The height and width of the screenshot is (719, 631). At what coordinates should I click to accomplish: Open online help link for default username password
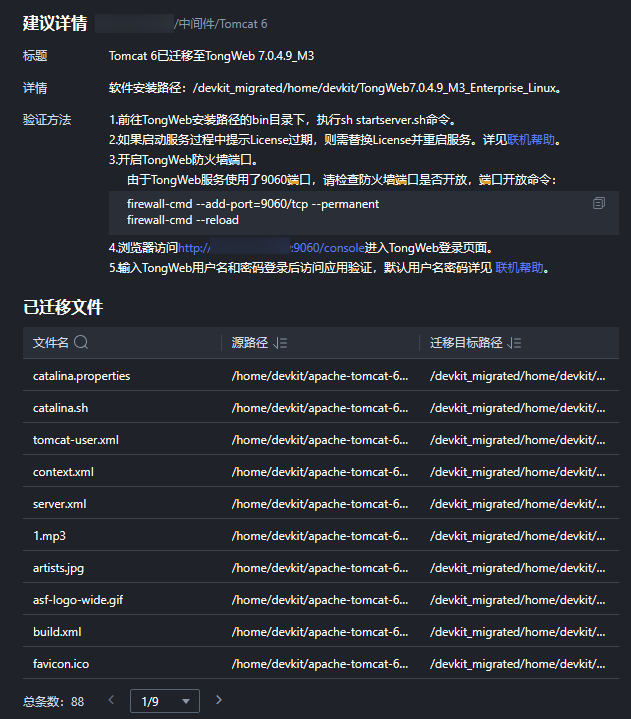(x=519, y=268)
